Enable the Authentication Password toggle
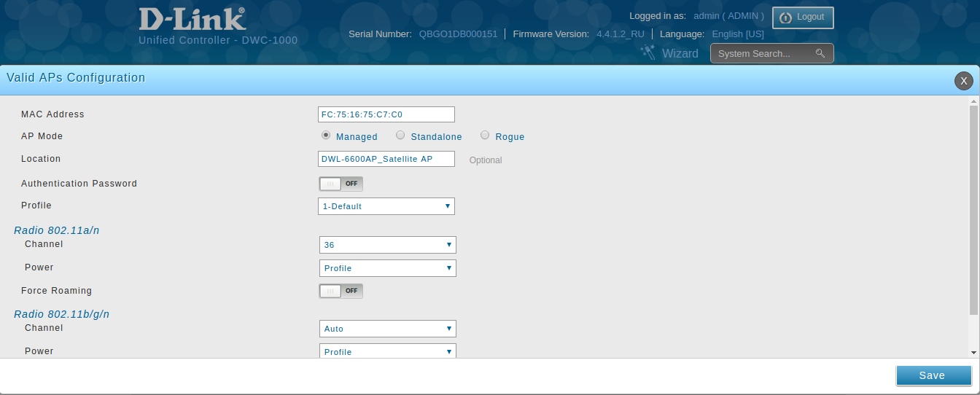Image resolution: width=980 pixels, height=395 pixels. click(x=341, y=184)
